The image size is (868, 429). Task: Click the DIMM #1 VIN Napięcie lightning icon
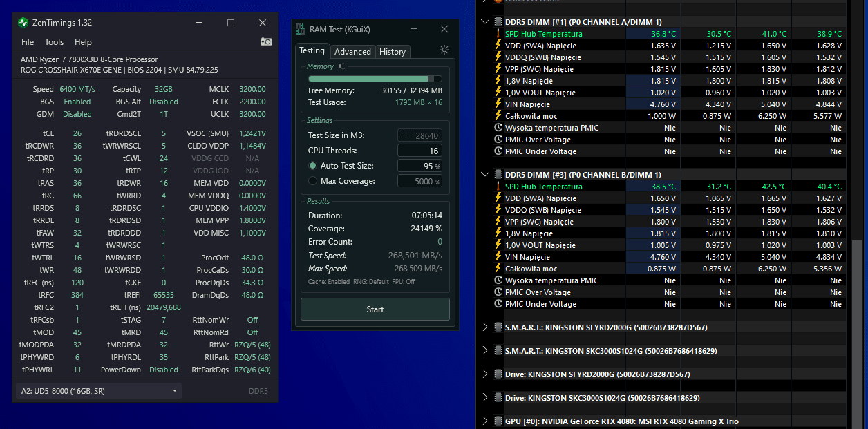click(498, 104)
